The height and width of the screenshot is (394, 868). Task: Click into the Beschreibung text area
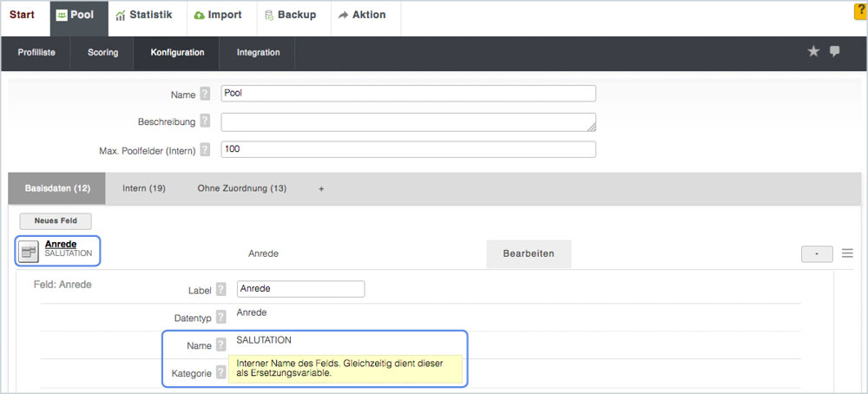(408, 121)
